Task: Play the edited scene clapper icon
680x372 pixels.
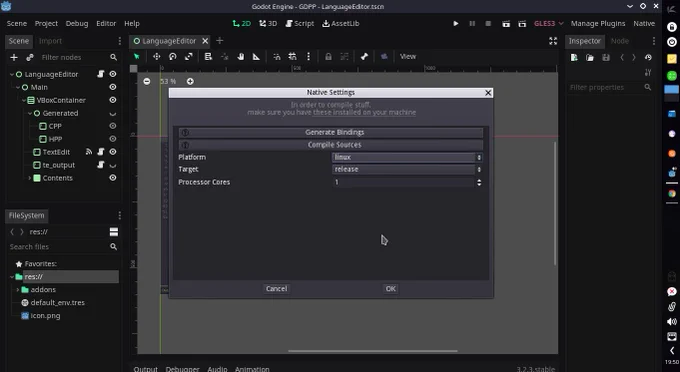Action: pos(506,23)
